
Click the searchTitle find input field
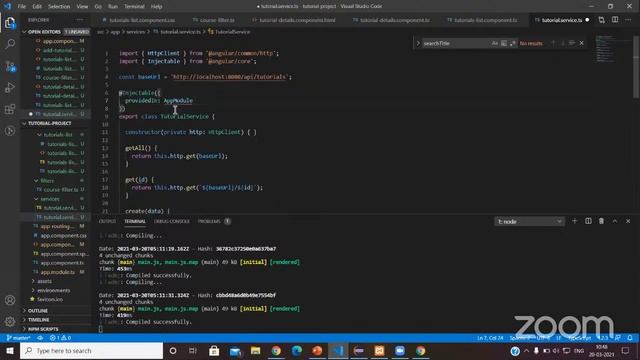click(x=456, y=43)
